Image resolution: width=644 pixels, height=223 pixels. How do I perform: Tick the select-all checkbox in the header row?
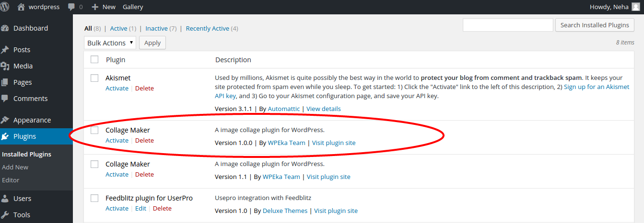click(x=94, y=59)
